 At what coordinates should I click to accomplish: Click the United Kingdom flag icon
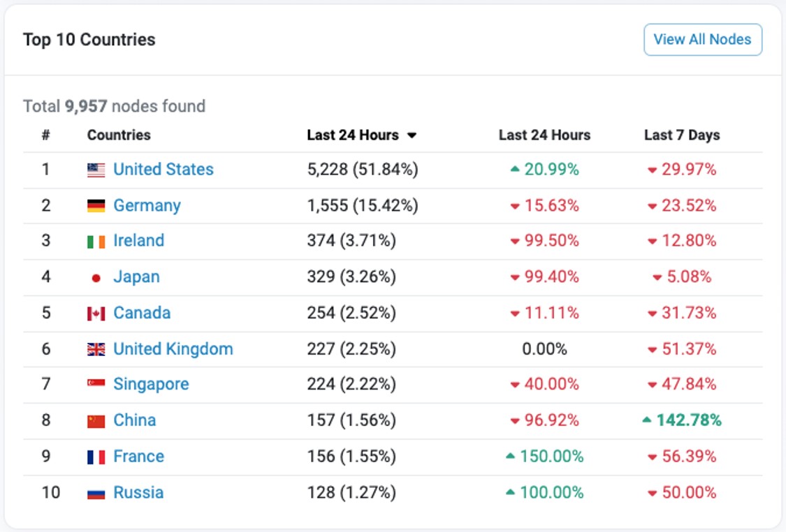(96, 349)
